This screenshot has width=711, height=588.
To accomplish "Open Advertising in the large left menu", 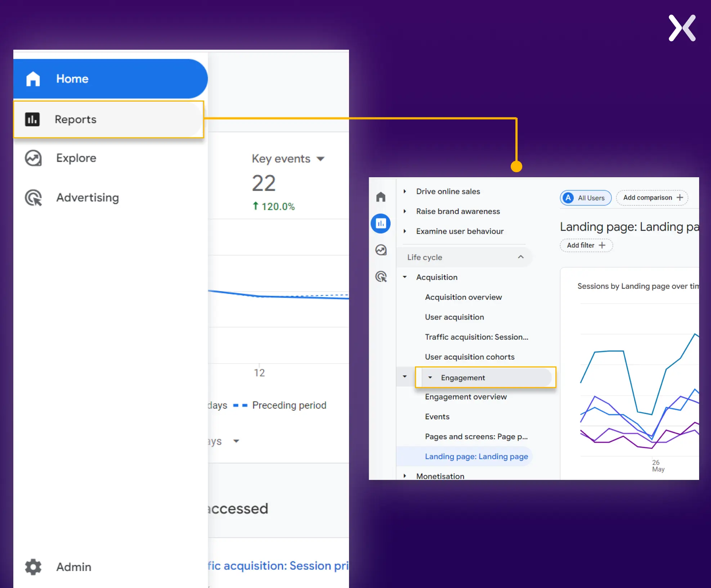I will tap(88, 197).
